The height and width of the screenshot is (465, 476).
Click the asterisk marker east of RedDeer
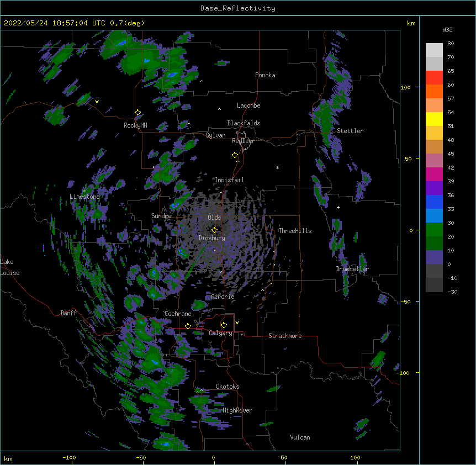(x=277, y=167)
